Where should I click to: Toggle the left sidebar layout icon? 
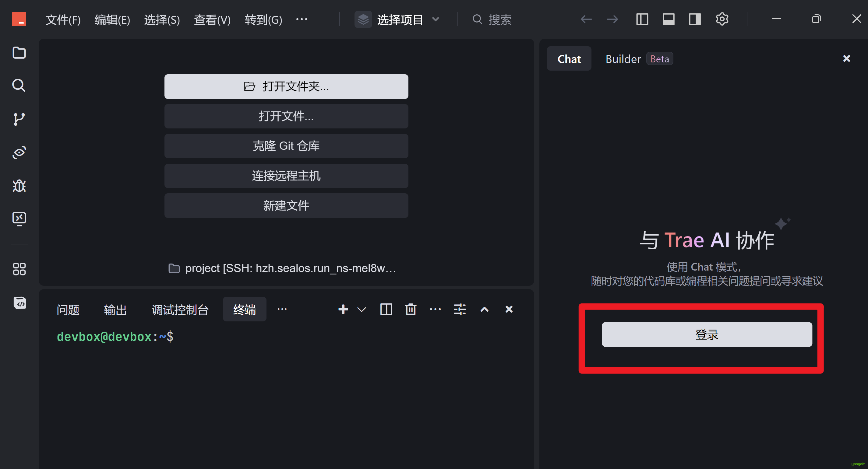click(x=642, y=19)
